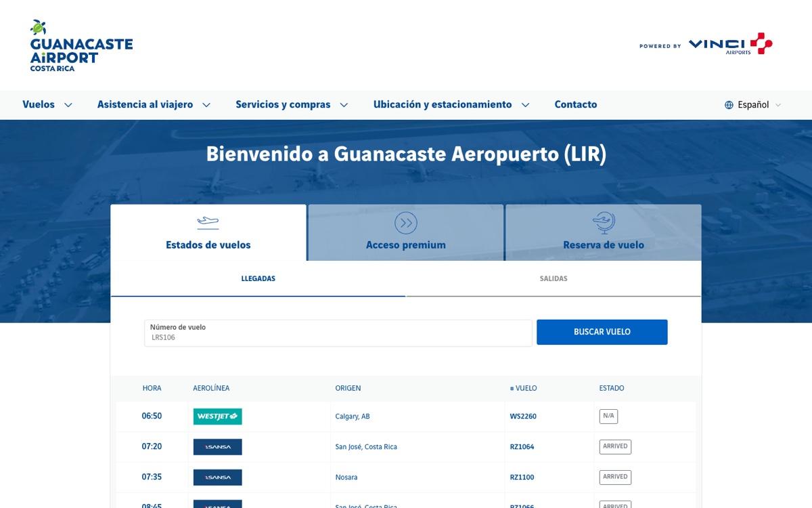The image size is (812, 508).
Task: Go to the Contacto page
Action: click(576, 104)
